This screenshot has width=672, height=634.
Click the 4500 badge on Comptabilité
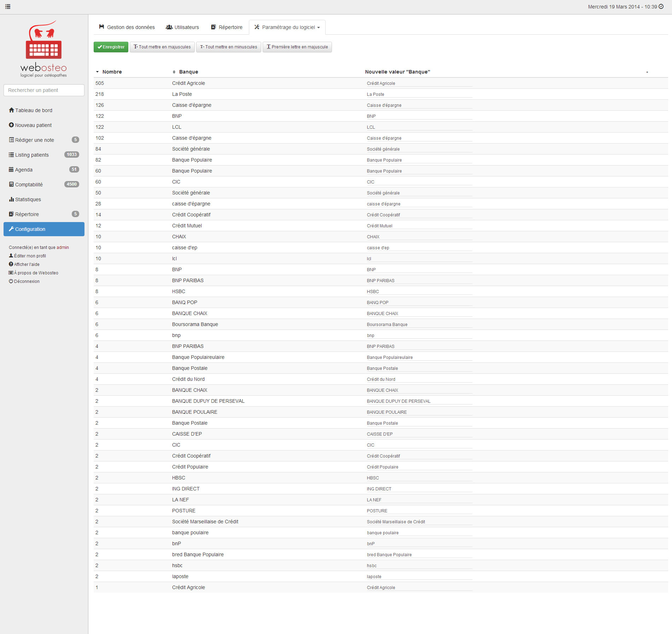pyautogui.click(x=72, y=184)
